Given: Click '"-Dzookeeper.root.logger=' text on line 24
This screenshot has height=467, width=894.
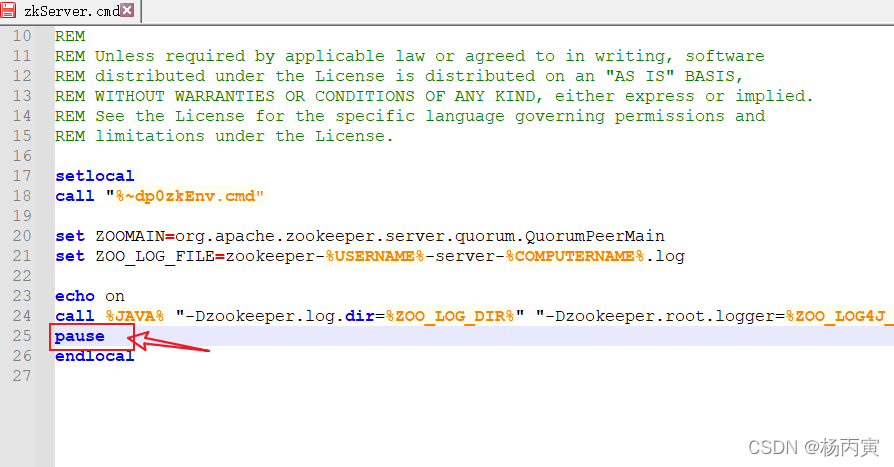Looking at the screenshot, I should [660, 316].
